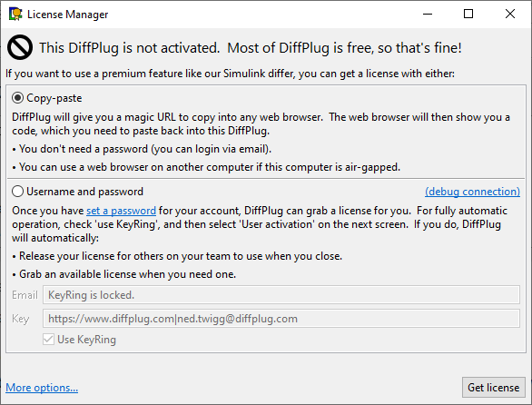
Task: Focus the Email input field
Action: (x=281, y=294)
